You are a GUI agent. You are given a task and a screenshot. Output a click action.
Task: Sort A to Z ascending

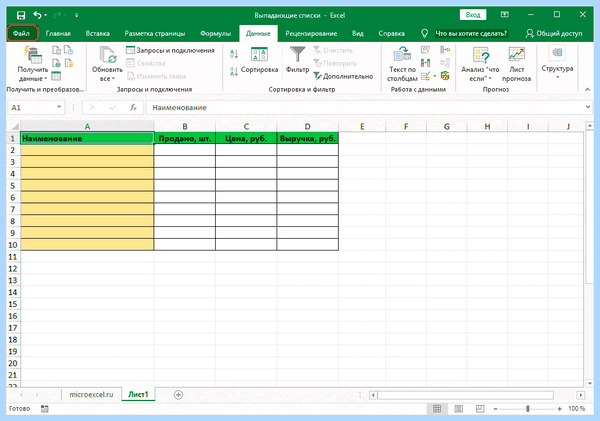(234, 54)
